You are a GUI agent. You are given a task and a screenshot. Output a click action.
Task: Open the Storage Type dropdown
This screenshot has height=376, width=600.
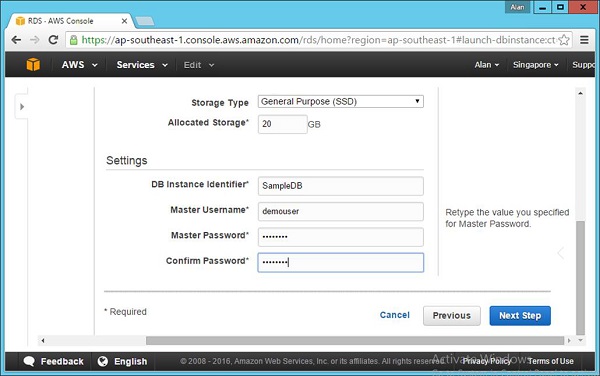click(341, 101)
